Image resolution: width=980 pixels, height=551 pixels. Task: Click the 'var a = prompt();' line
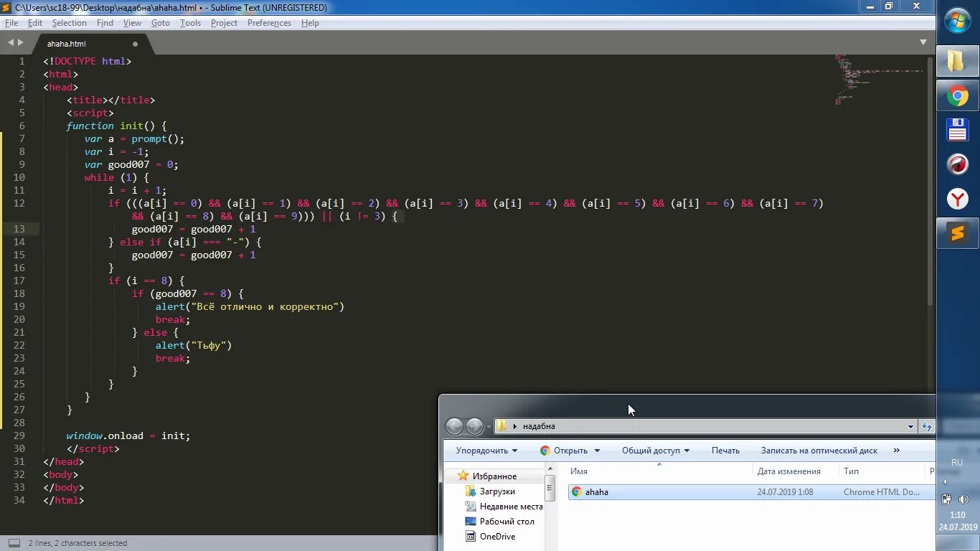pyautogui.click(x=134, y=138)
